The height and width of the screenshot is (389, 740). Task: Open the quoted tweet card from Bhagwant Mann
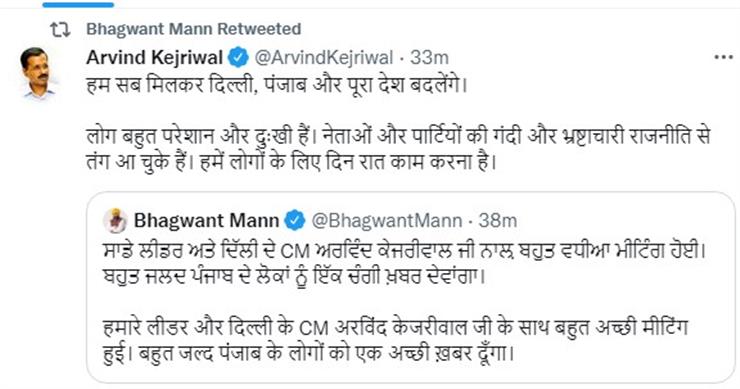(411, 287)
